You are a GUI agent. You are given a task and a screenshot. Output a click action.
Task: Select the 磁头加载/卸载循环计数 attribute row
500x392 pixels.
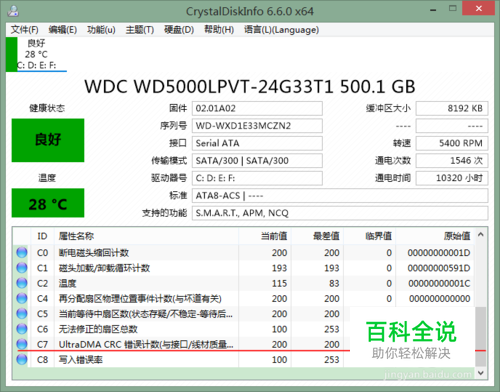[x=244, y=268]
